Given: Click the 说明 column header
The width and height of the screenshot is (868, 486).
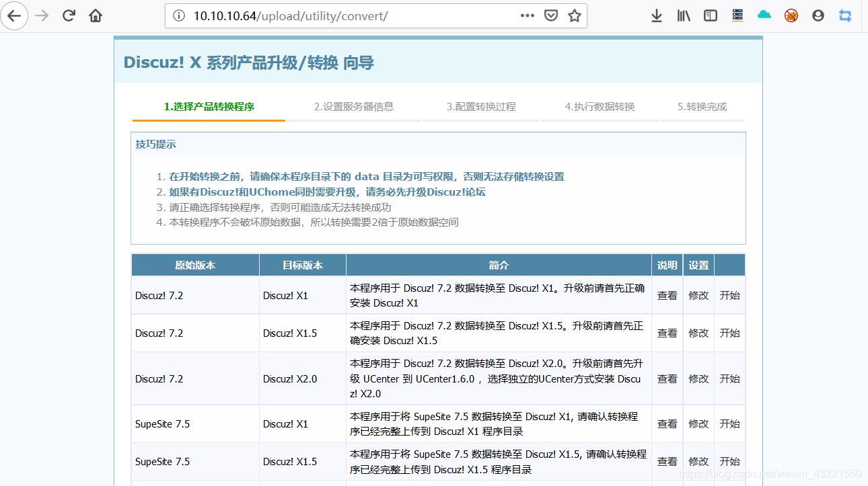Looking at the screenshot, I should (x=667, y=265).
